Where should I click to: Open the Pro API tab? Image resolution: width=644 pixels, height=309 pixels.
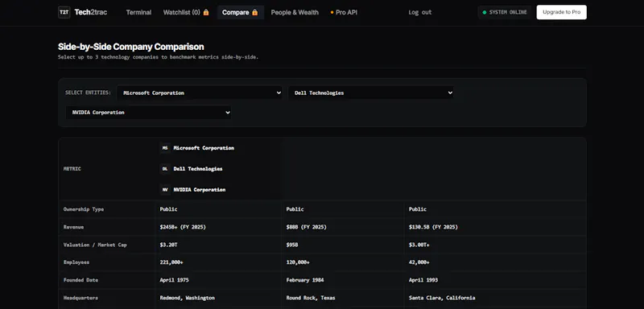click(344, 12)
